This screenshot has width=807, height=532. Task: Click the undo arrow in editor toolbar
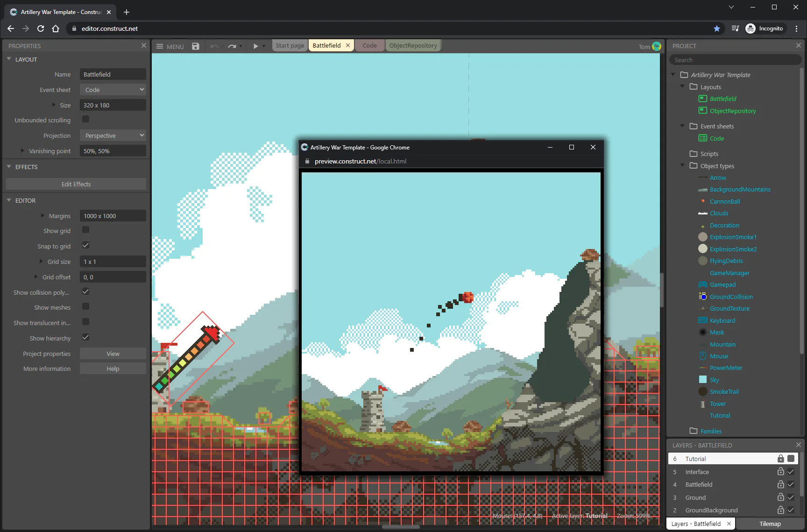(x=214, y=46)
